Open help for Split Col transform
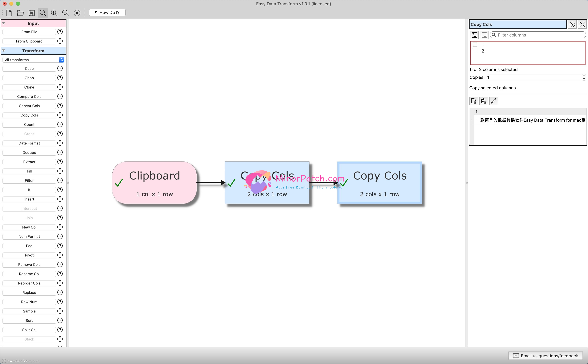Viewport: 588px width, 364px height. 60,330
